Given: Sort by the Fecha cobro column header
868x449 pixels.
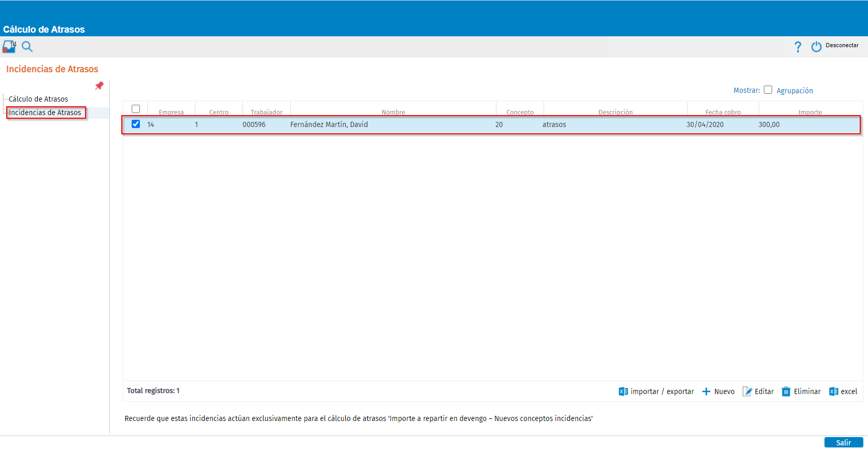Looking at the screenshot, I should (x=723, y=112).
